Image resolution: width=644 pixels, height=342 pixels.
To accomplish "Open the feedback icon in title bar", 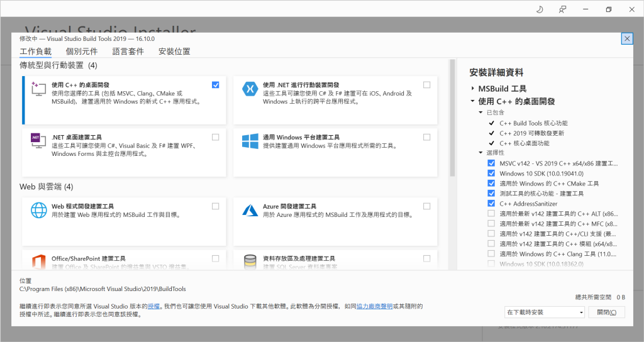I will tap(562, 9).
